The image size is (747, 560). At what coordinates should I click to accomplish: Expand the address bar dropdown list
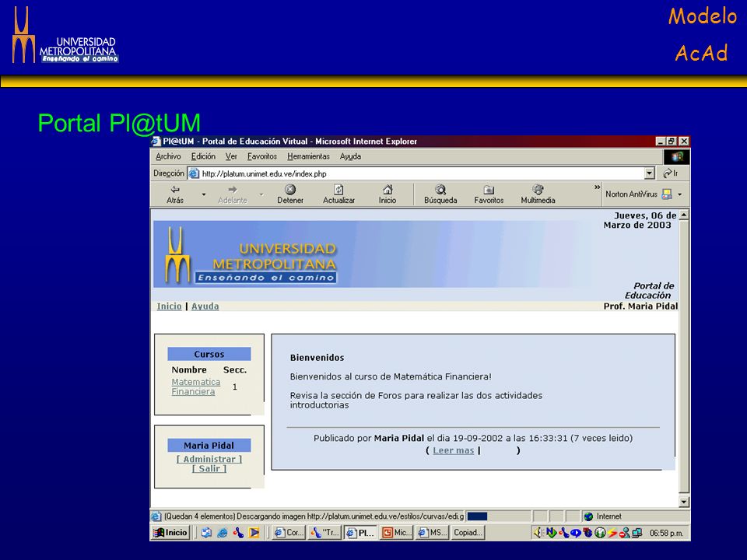tap(649, 173)
